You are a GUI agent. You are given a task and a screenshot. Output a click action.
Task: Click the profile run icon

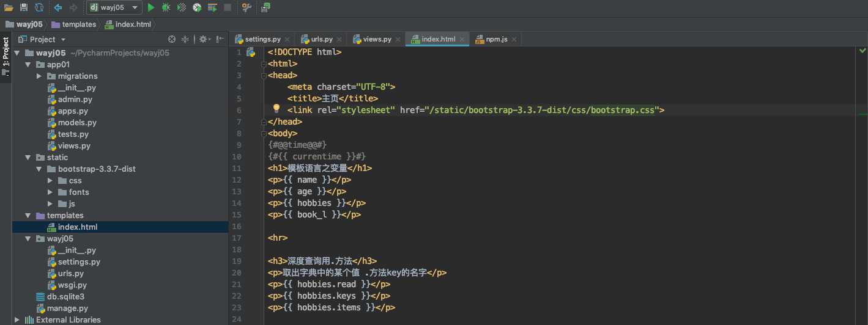197,7
